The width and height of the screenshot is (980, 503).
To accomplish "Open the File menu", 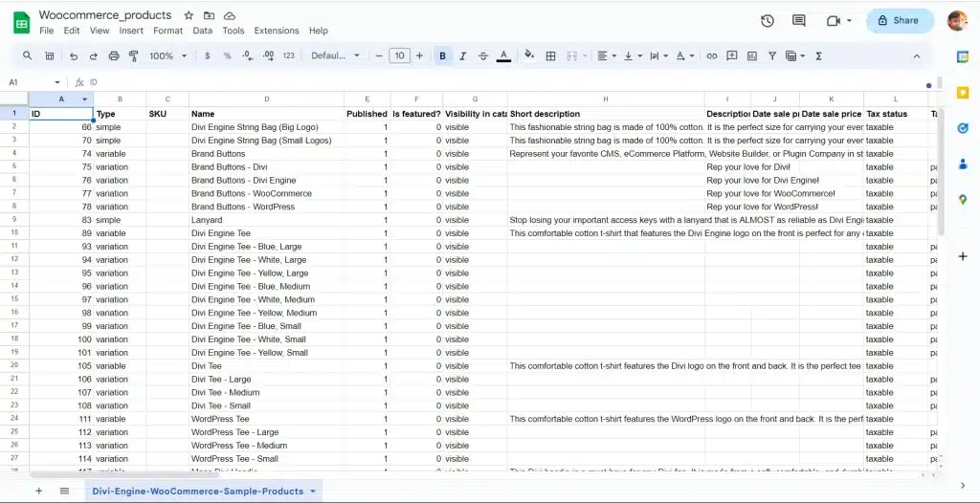I will [46, 31].
